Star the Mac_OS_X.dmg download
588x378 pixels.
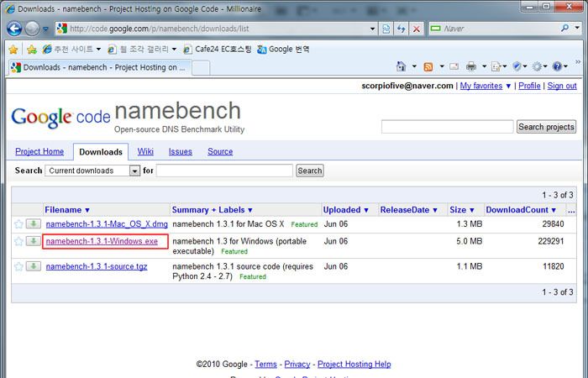pos(18,224)
